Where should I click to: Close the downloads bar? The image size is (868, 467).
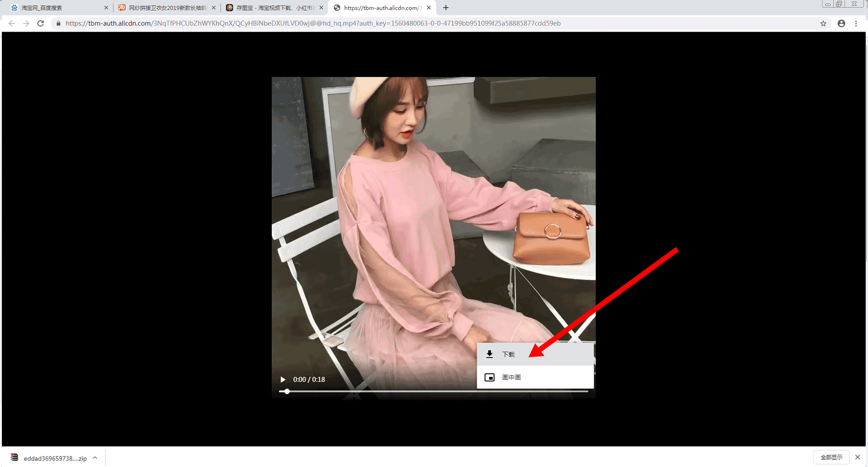point(857,457)
